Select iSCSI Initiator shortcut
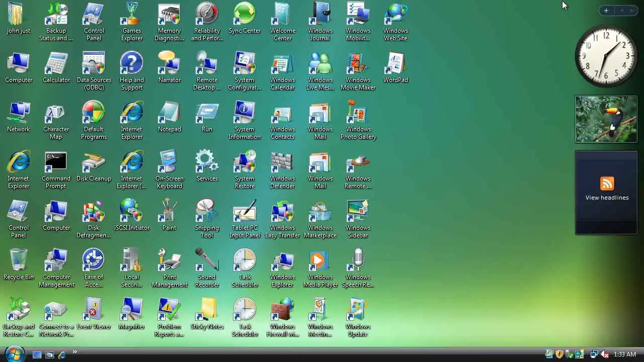This screenshot has height=362, width=644. point(132,215)
